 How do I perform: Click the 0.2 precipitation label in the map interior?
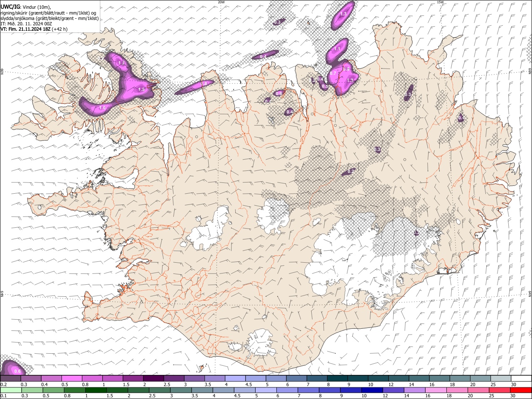(x=350, y=171)
